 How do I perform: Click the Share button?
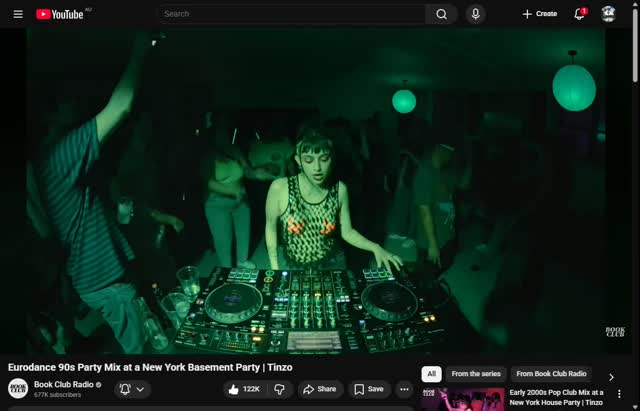click(320, 389)
